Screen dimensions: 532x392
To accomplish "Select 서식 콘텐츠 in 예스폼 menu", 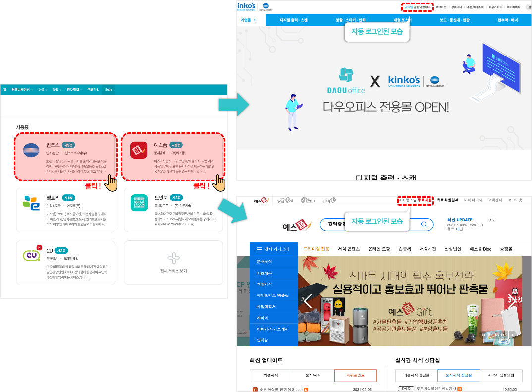I will (x=349, y=249).
